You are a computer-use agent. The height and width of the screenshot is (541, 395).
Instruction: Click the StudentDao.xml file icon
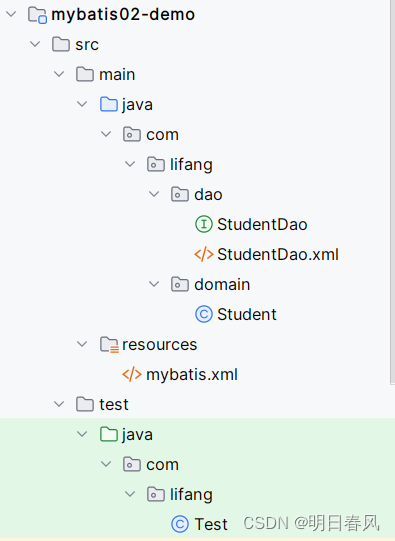tap(204, 254)
